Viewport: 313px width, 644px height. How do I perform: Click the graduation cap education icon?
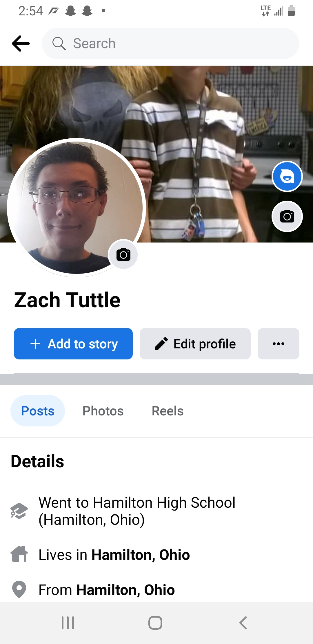[19, 511]
